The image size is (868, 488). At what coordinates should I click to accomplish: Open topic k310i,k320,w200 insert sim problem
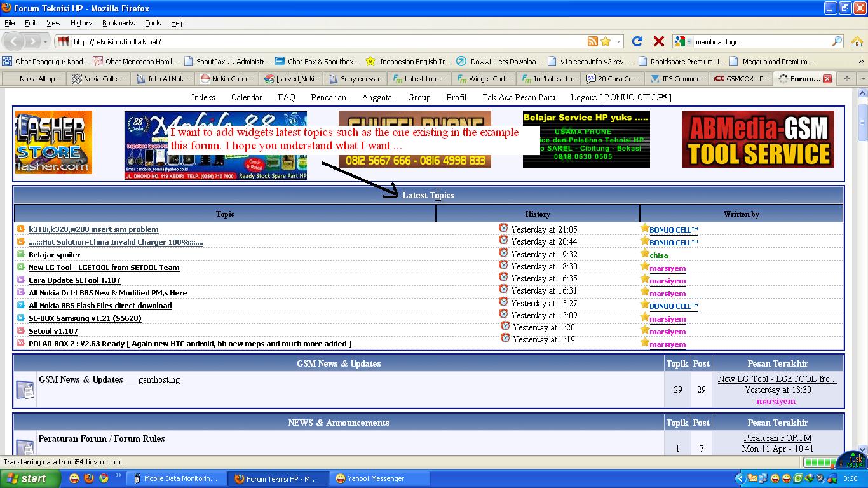pyautogui.click(x=93, y=229)
